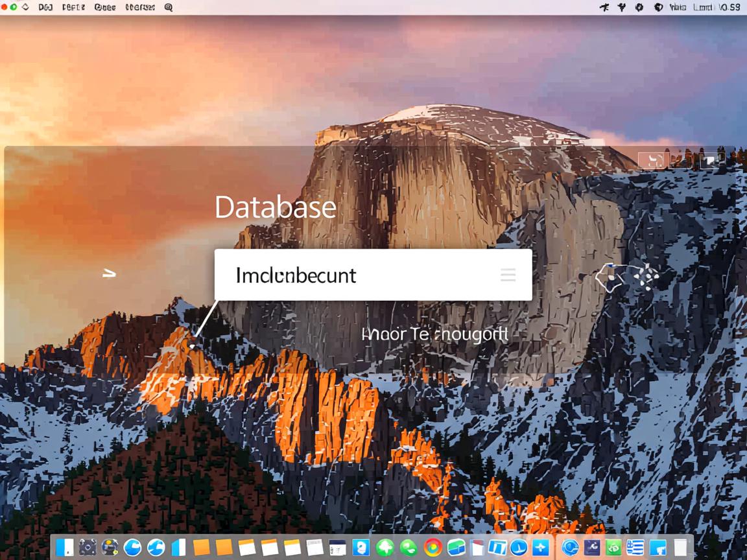The width and height of the screenshot is (747, 560).
Task: Click the white outlined shape right of input field
Action: (x=610, y=276)
